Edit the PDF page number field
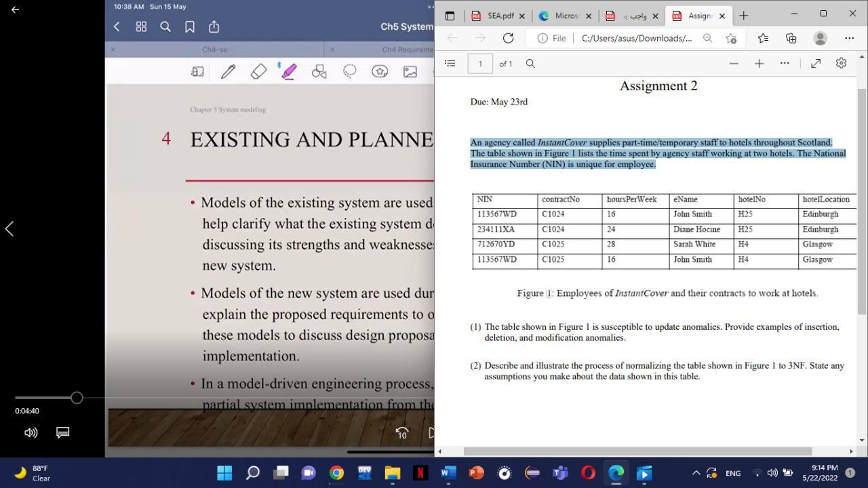The image size is (868, 488). pyautogui.click(x=480, y=63)
